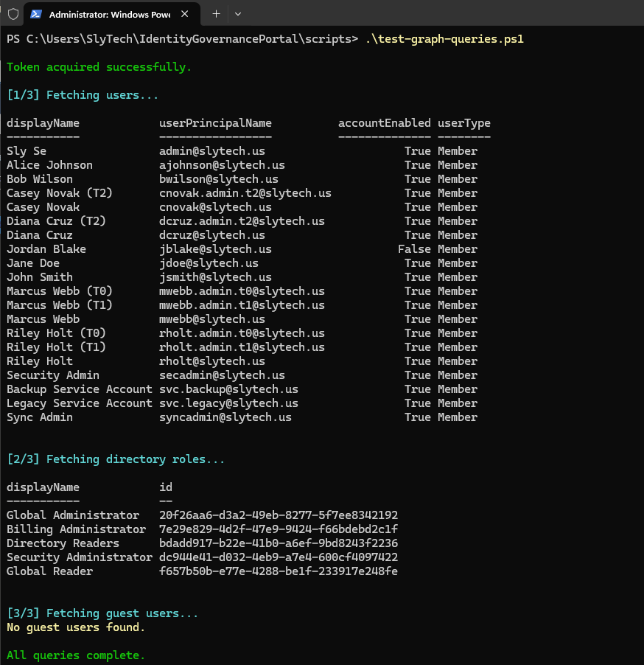The width and height of the screenshot is (644, 665).
Task: Click the PowerShell icon on the tab
Action: (36, 14)
